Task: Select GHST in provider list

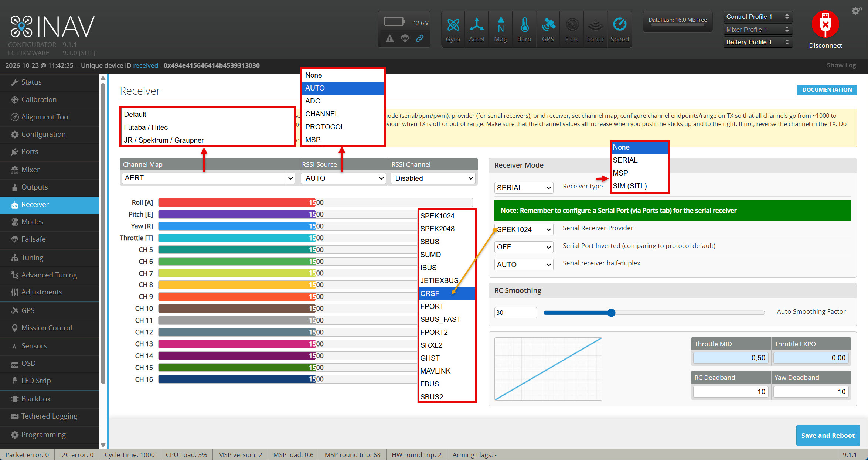Action: coord(447,358)
